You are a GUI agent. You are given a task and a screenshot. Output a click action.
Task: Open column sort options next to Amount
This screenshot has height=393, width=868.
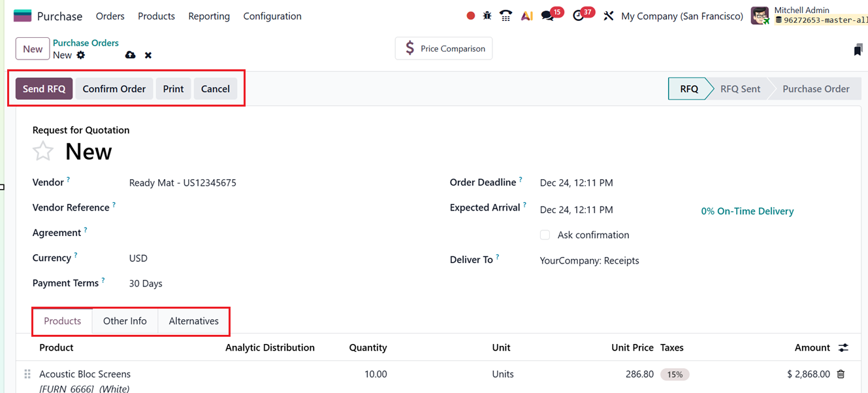843,347
